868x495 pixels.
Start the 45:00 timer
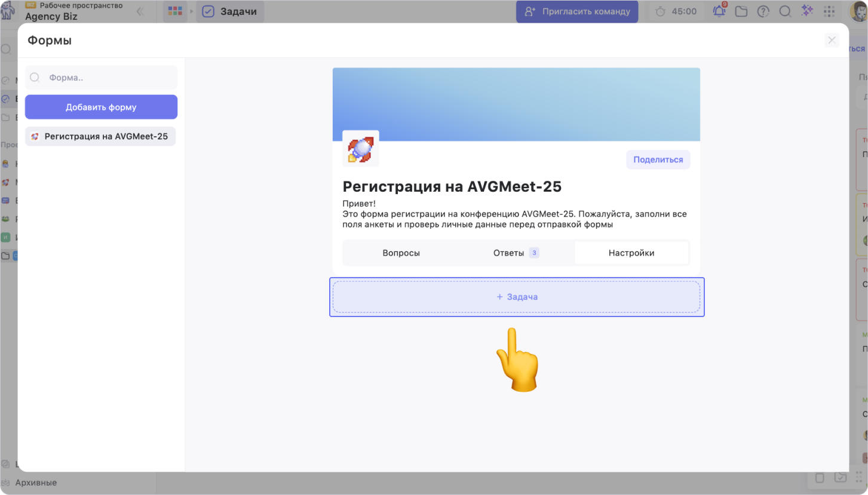tap(676, 11)
